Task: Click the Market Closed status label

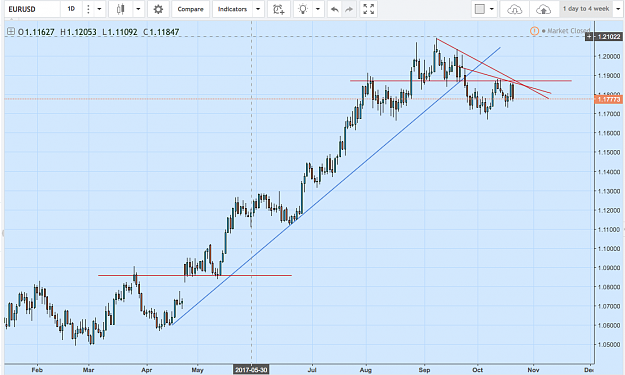Action: click(x=568, y=31)
